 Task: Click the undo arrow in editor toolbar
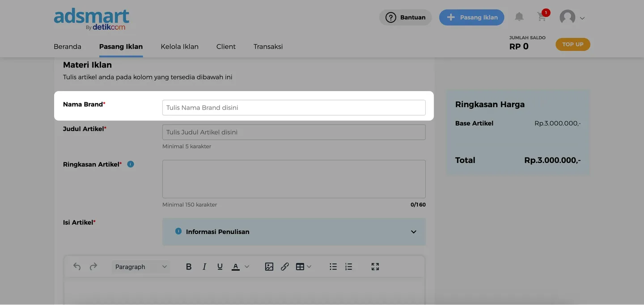coord(77,267)
